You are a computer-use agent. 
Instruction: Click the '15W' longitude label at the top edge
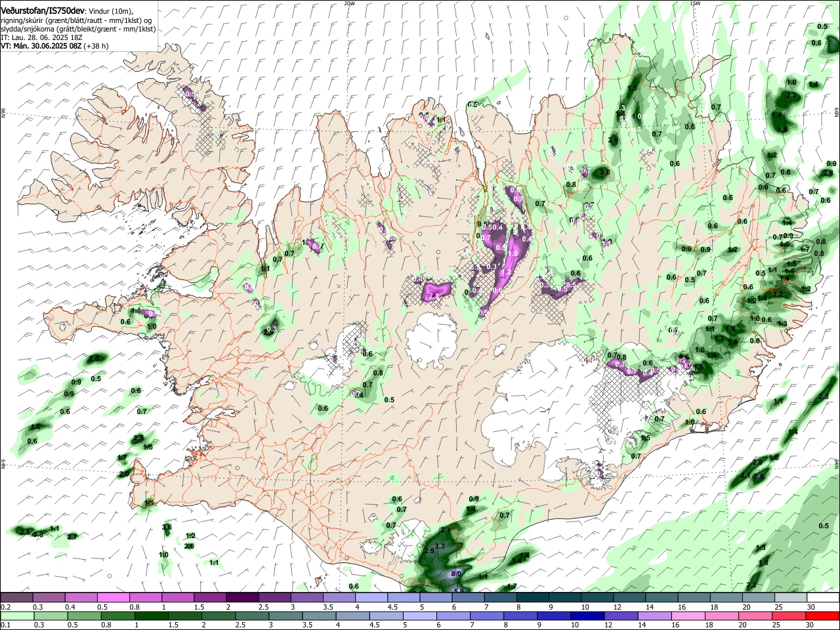pos(695,3)
